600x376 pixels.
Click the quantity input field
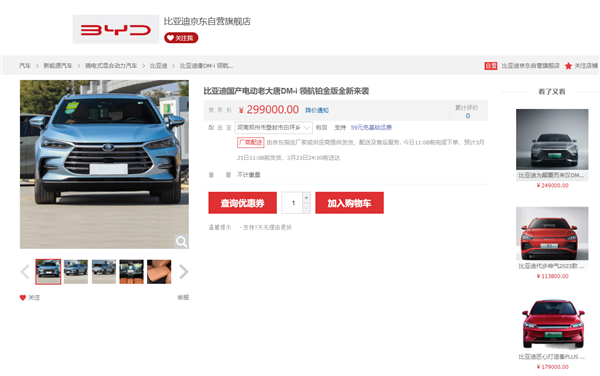(x=293, y=203)
